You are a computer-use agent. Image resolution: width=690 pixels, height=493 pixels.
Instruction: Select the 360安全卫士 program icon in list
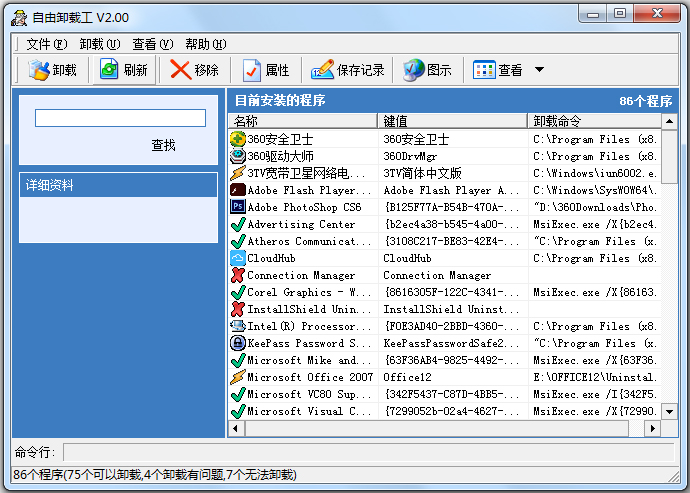coord(238,139)
